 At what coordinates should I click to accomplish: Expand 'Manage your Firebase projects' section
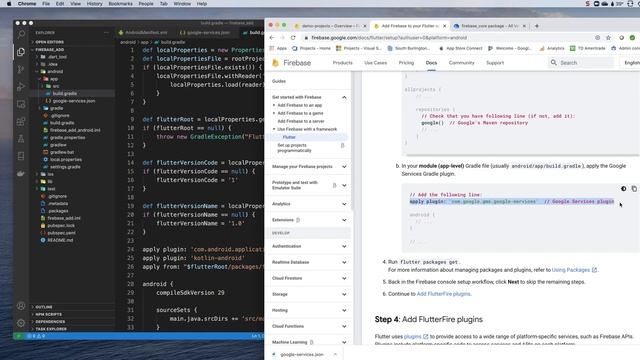(x=344, y=167)
